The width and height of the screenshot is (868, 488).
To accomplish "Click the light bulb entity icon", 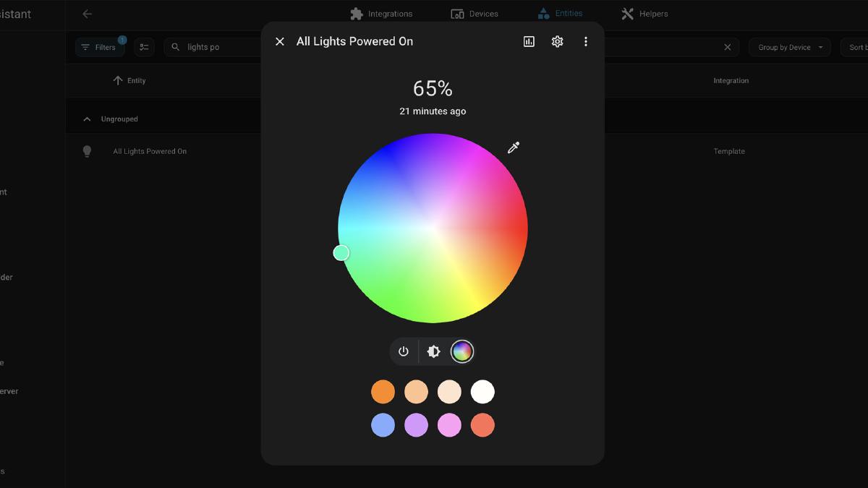I will pyautogui.click(x=87, y=150).
